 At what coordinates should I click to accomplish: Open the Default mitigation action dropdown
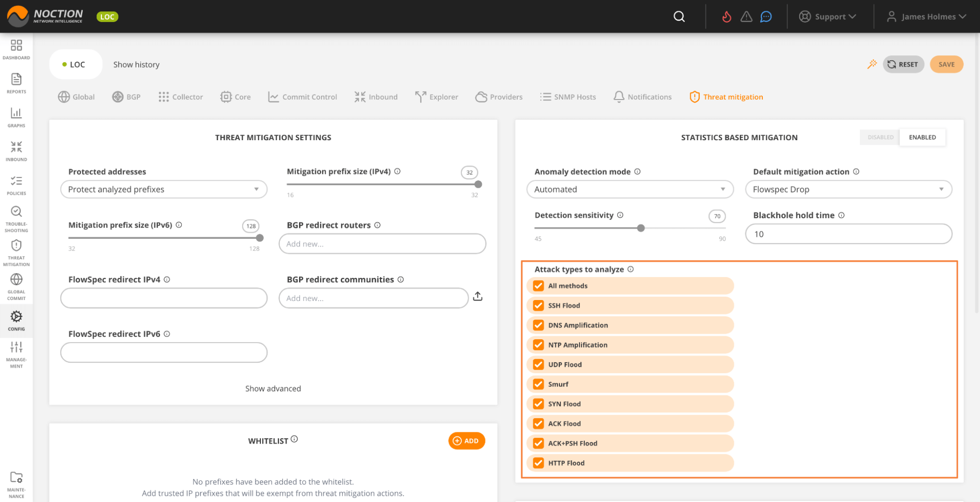tap(848, 189)
